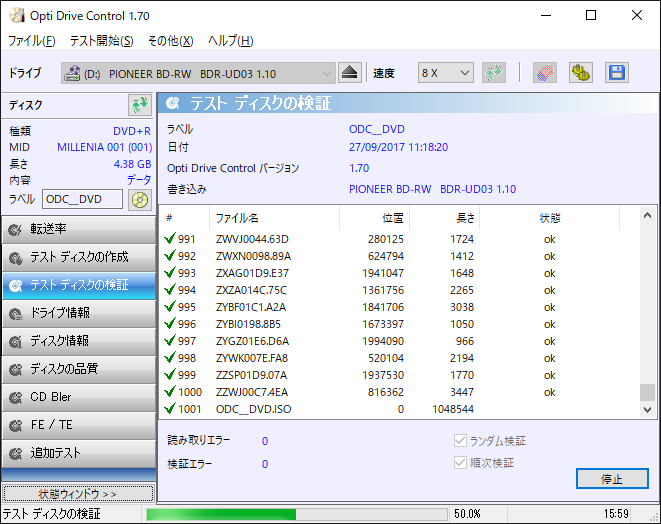This screenshot has width=661, height=524.
Task: Open ディスクの品質 disc quality test
Action: 79,369
